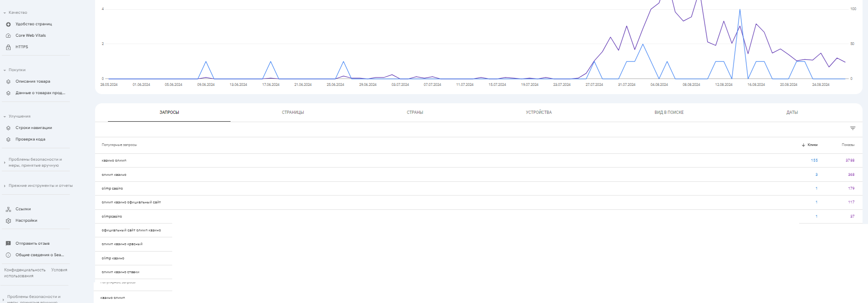Click the 3788 impressions value

pos(850,161)
